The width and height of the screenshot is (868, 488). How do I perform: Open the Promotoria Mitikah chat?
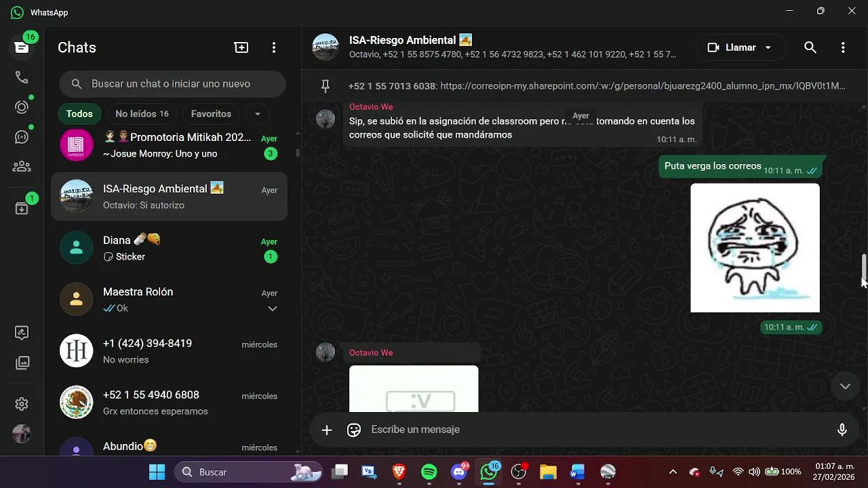169,145
